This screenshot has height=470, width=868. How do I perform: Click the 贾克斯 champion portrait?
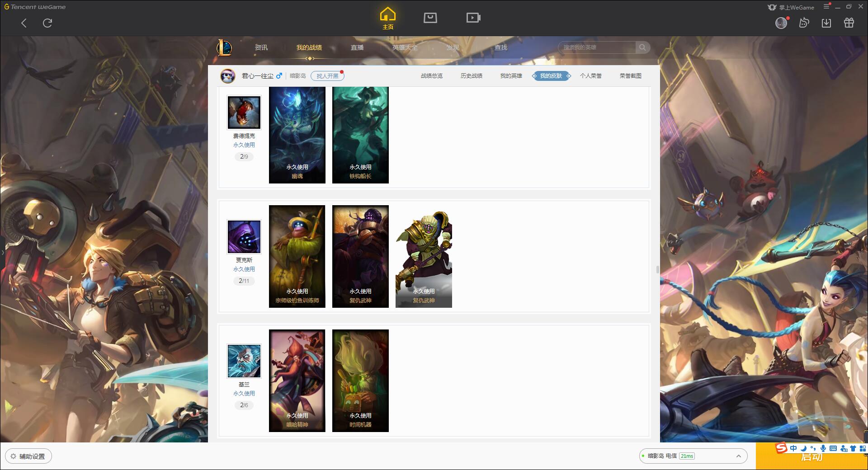coord(244,237)
